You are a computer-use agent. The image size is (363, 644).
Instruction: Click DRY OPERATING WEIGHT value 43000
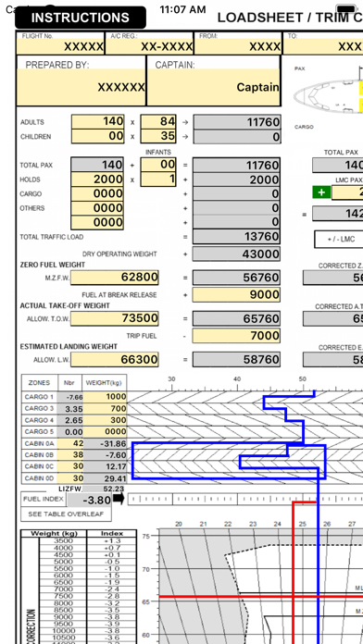click(x=236, y=254)
